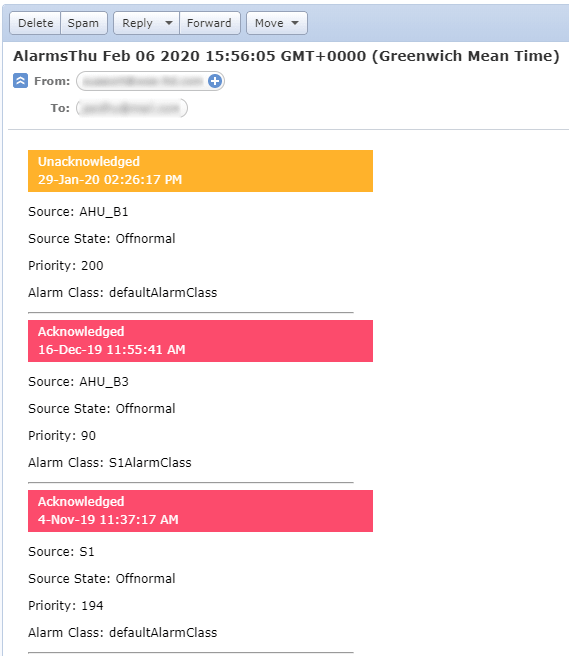The height and width of the screenshot is (656, 569).
Task: Click the email subject title
Action: click(286, 56)
